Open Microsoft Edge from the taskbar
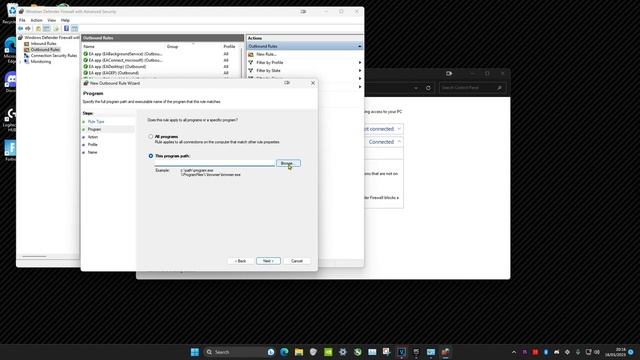The height and width of the screenshot is (360, 640). [284, 352]
